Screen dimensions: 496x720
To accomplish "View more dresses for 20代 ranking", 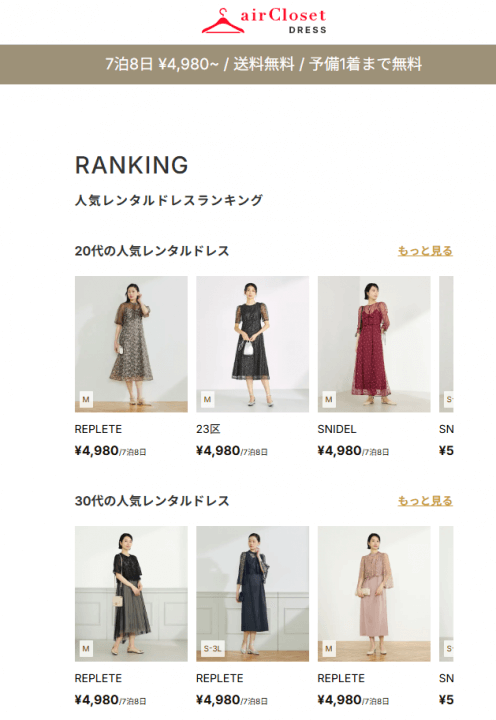I will [425, 251].
